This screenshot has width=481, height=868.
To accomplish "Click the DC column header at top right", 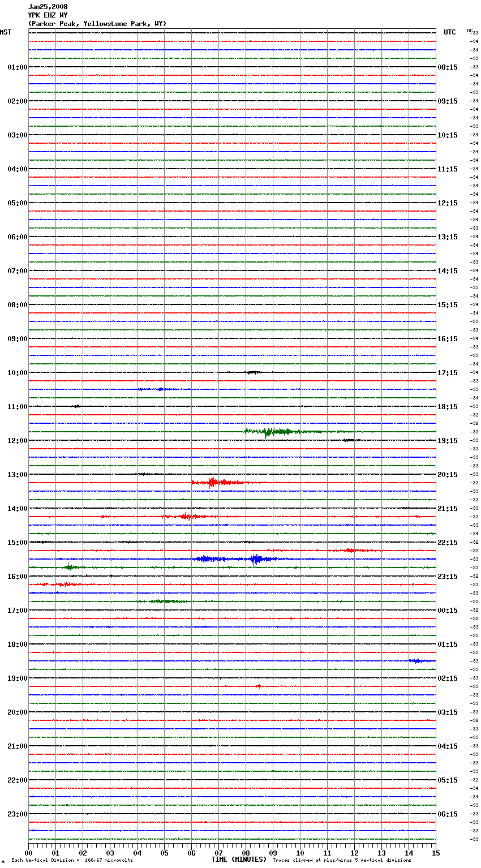I will (x=470, y=31).
